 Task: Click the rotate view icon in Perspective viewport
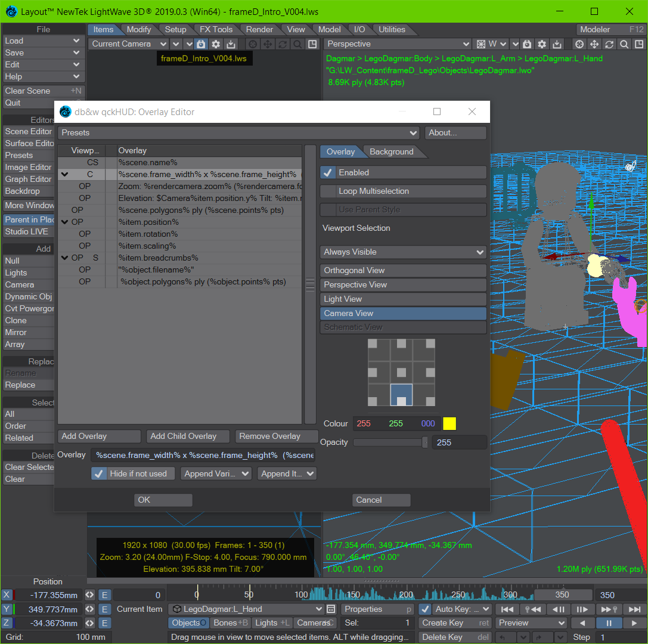[x=609, y=44]
